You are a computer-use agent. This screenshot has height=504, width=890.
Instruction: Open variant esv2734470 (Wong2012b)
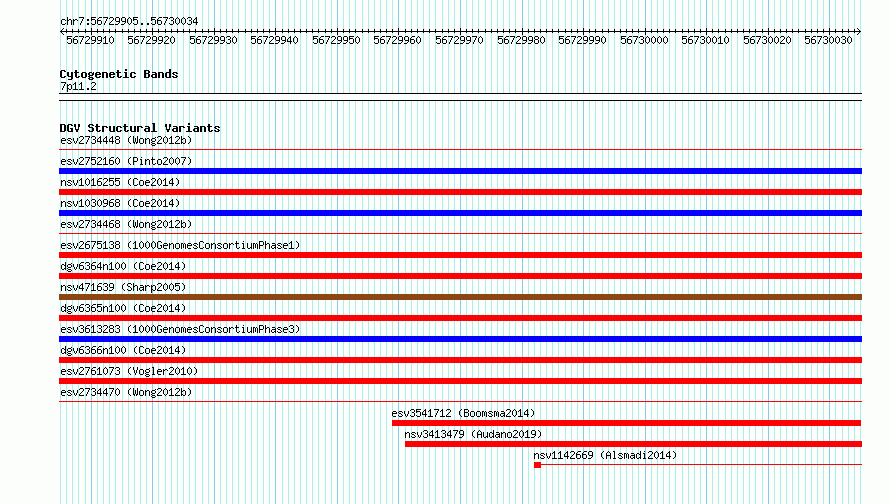click(x=126, y=392)
